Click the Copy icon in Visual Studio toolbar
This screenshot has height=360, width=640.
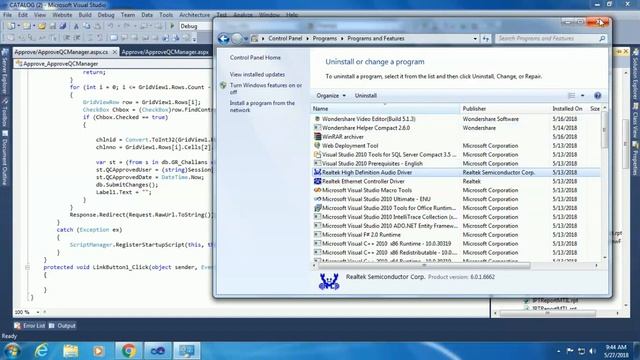[x=87, y=26]
